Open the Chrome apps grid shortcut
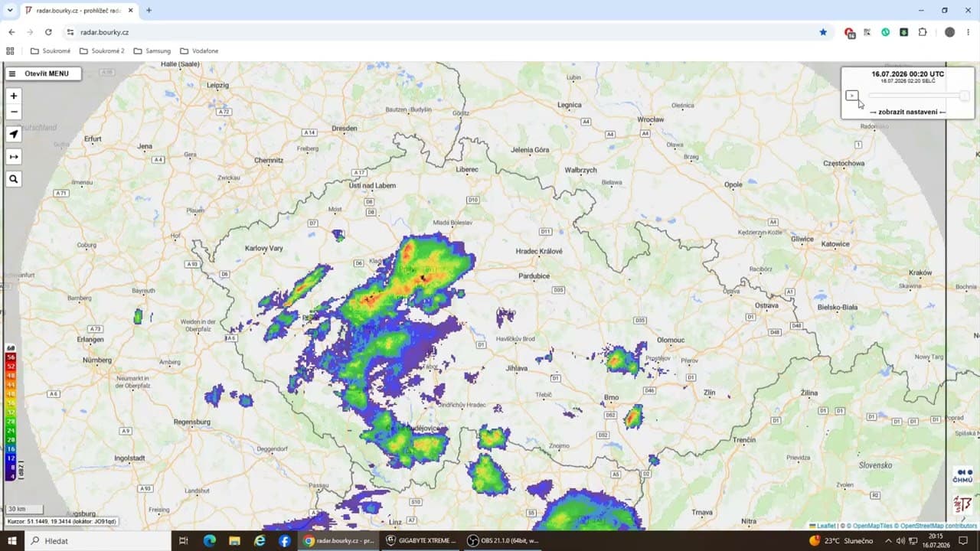980x551 pixels. click(x=10, y=51)
